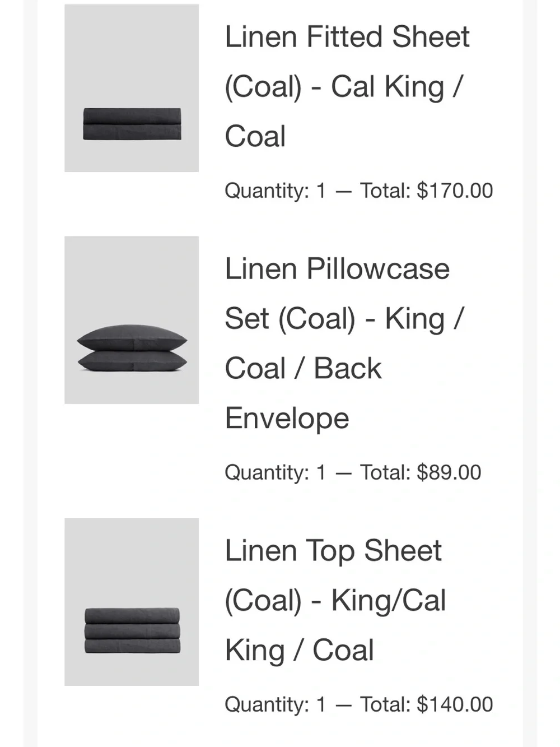The image size is (560, 747).
Task: Tap the 'King / Coal' line of top sheet
Action: coord(299,651)
